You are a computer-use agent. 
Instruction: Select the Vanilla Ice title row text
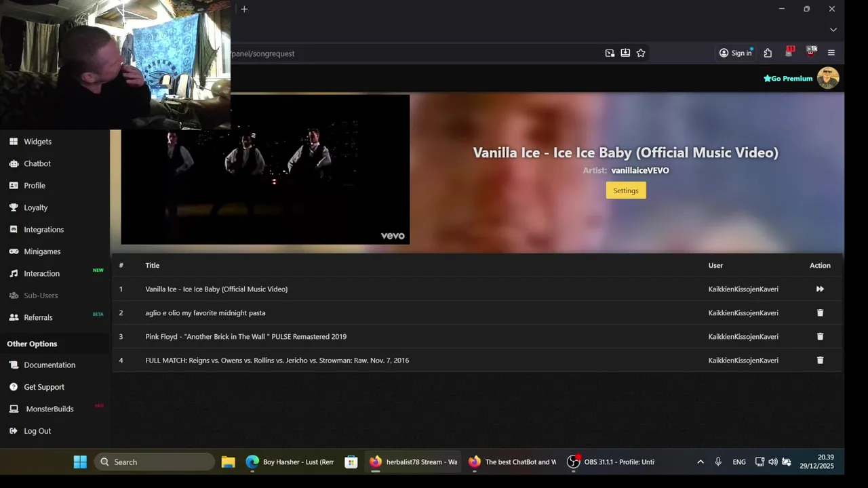(216, 289)
